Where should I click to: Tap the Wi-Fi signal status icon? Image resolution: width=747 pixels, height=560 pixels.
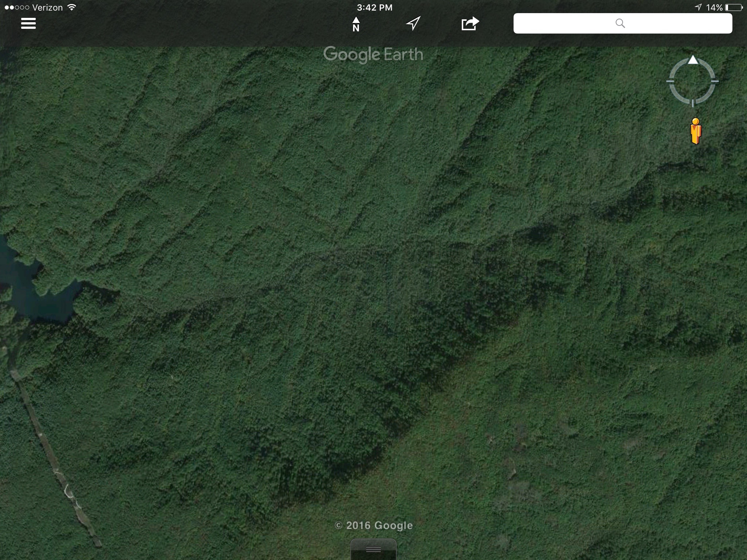tap(72, 8)
